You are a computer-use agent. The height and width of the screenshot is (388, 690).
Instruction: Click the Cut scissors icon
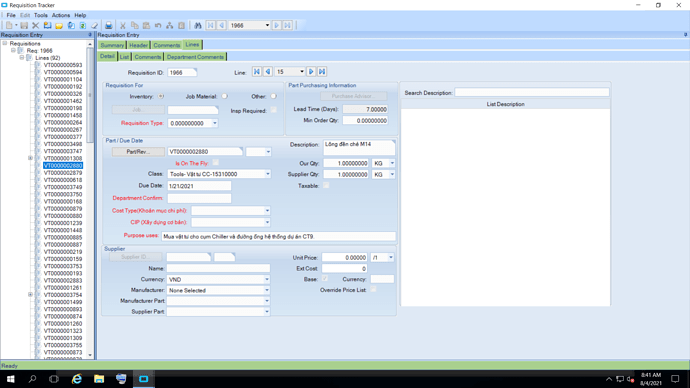(123, 26)
